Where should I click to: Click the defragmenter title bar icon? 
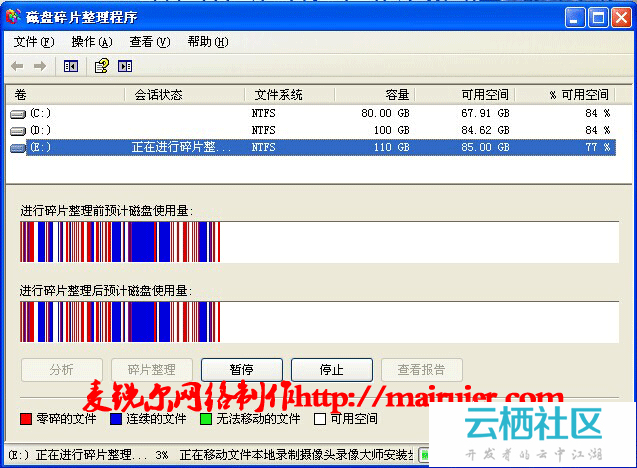tap(13, 17)
